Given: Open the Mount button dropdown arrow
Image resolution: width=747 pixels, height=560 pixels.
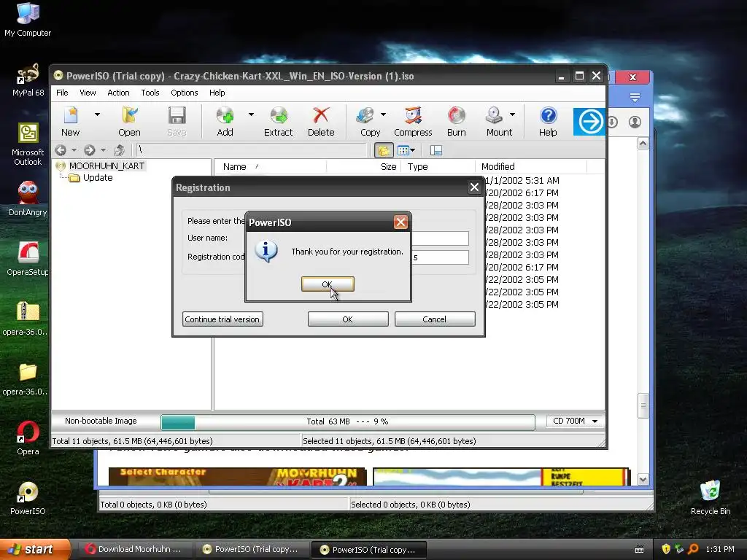Looking at the screenshot, I should coord(512,114).
